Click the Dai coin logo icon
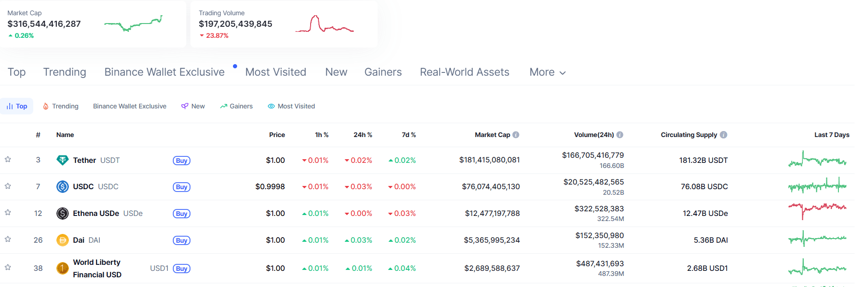The width and height of the screenshot is (868, 287). 62,240
